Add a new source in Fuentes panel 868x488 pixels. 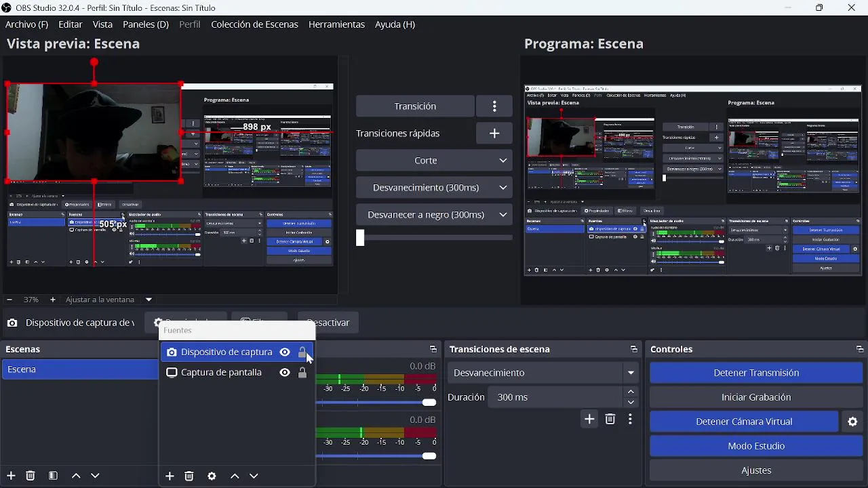pos(170,476)
